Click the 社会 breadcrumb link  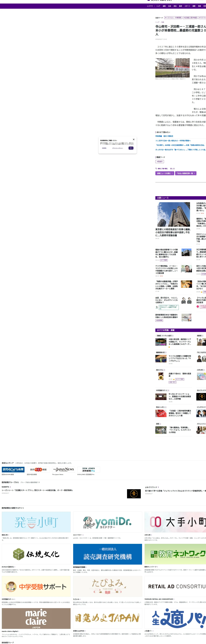163,22
